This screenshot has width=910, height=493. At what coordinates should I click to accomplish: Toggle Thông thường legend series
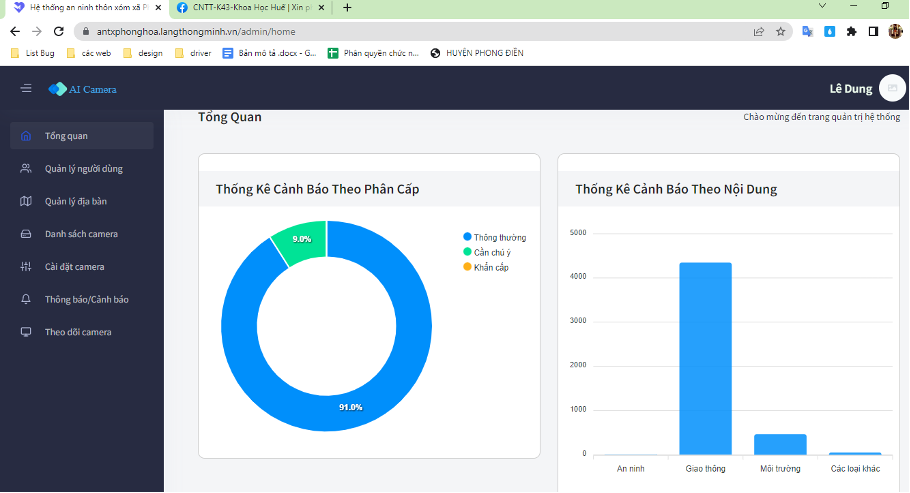495,237
